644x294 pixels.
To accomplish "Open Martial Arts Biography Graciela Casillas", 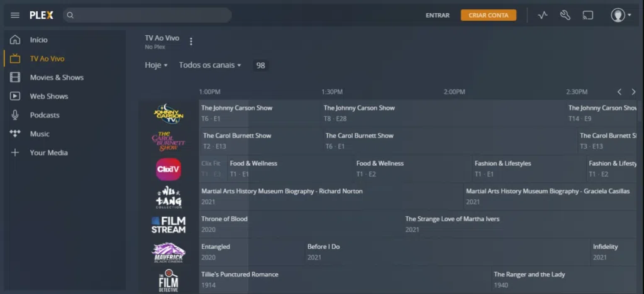I will [x=550, y=197].
